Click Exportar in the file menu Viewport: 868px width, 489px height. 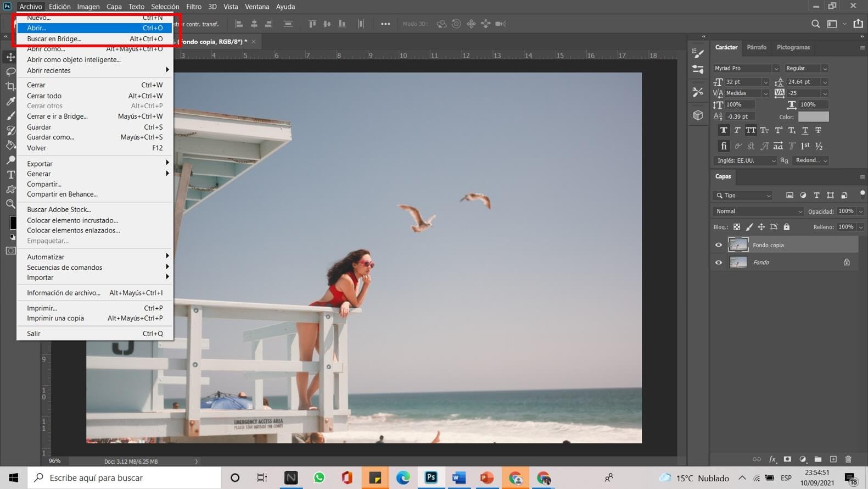tap(40, 164)
